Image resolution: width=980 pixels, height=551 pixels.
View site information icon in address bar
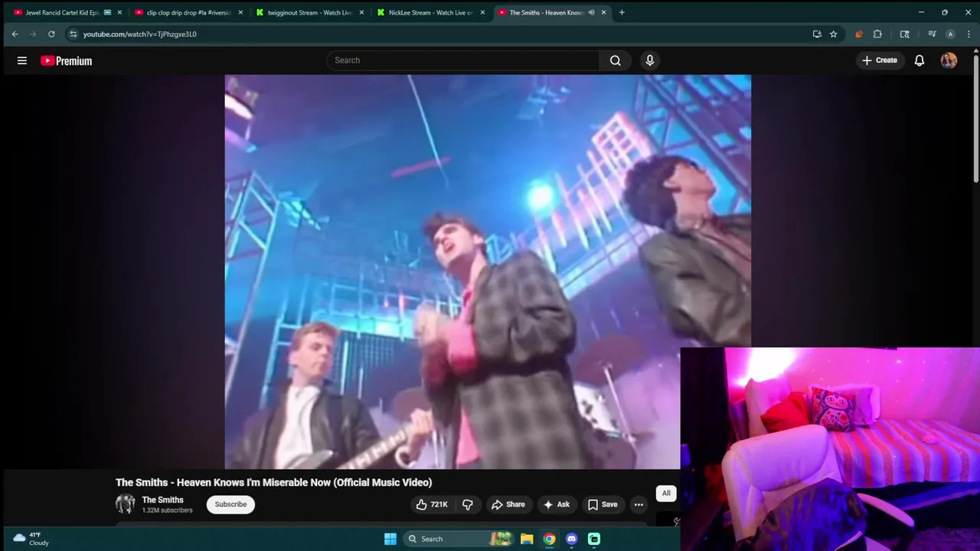(73, 34)
